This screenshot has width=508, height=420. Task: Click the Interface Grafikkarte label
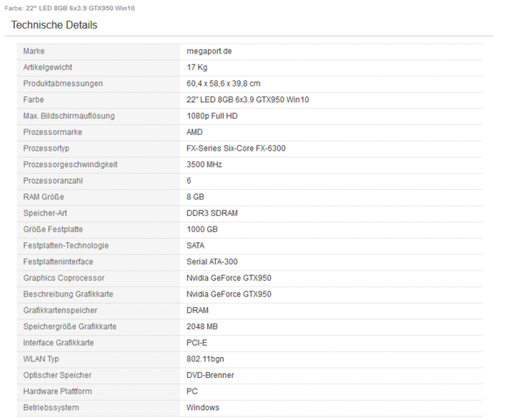[x=59, y=343]
